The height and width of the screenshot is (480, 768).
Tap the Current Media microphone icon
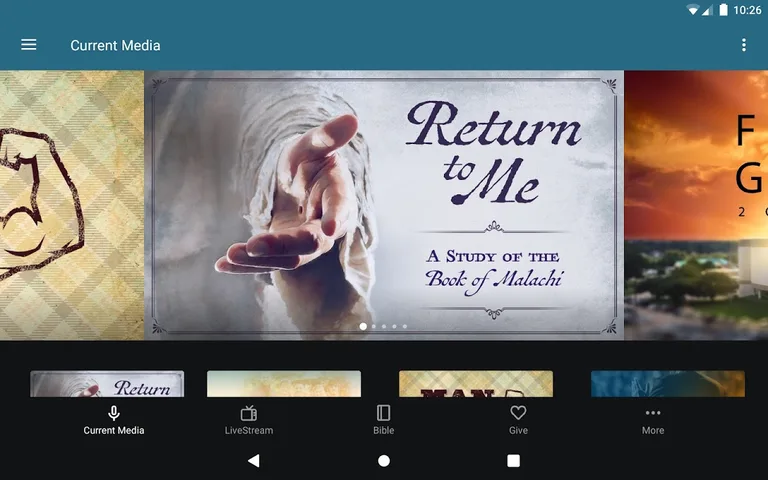pos(114,413)
